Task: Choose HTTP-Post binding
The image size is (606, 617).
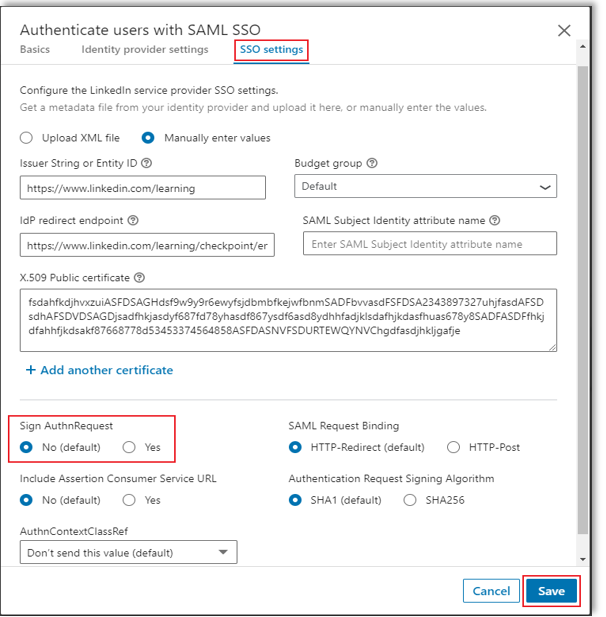Action: pyautogui.click(x=453, y=447)
